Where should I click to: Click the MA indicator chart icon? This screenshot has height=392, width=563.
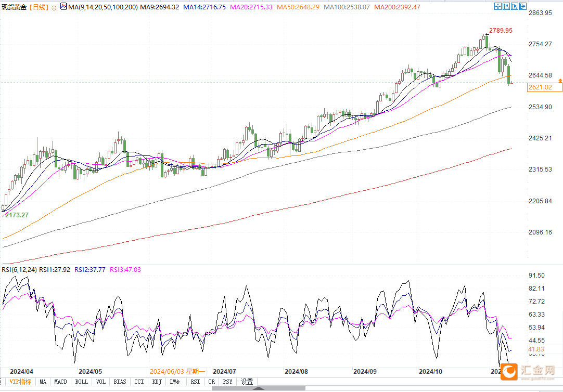pyautogui.click(x=63, y=6)
